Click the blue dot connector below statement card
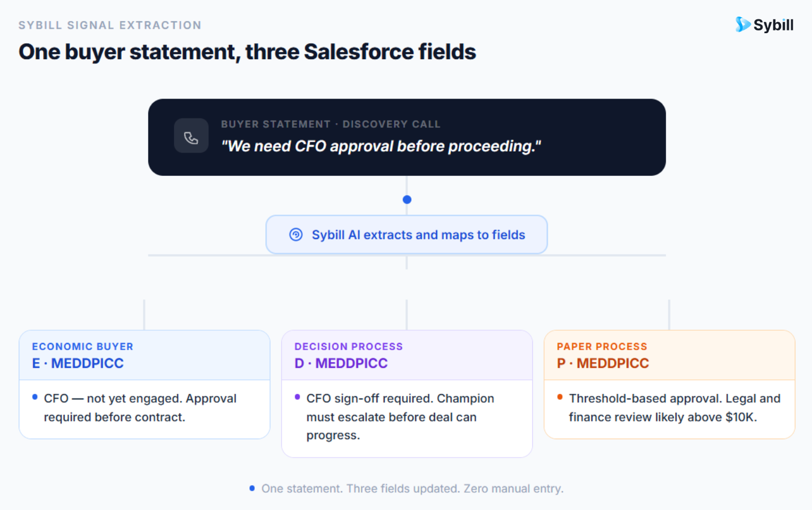Image resolution: width=812 pixels, height=510 pixels. (407, 200)
